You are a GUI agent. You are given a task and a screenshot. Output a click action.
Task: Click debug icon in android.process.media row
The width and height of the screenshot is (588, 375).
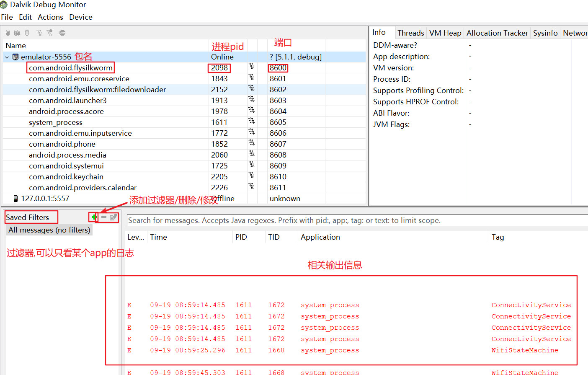[251, 153]
